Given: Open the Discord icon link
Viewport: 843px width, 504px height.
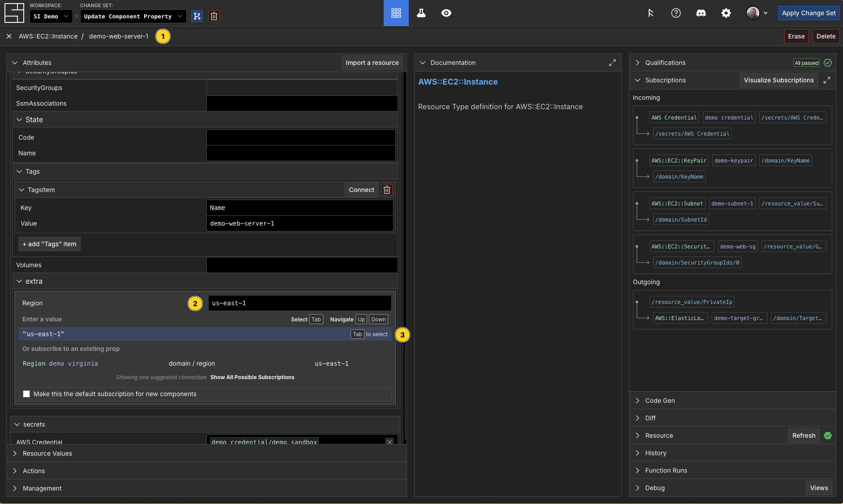Looking at the screenshot, I should pos(701,13).
